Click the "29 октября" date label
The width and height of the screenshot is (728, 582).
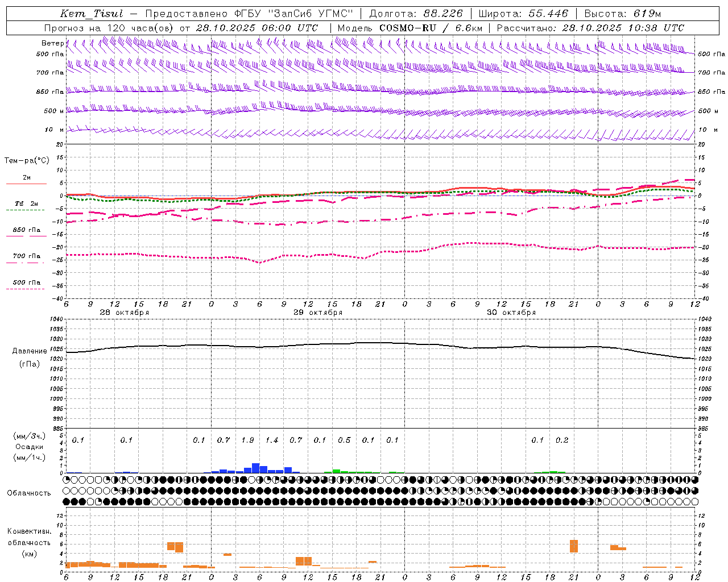tap(318, 313)
